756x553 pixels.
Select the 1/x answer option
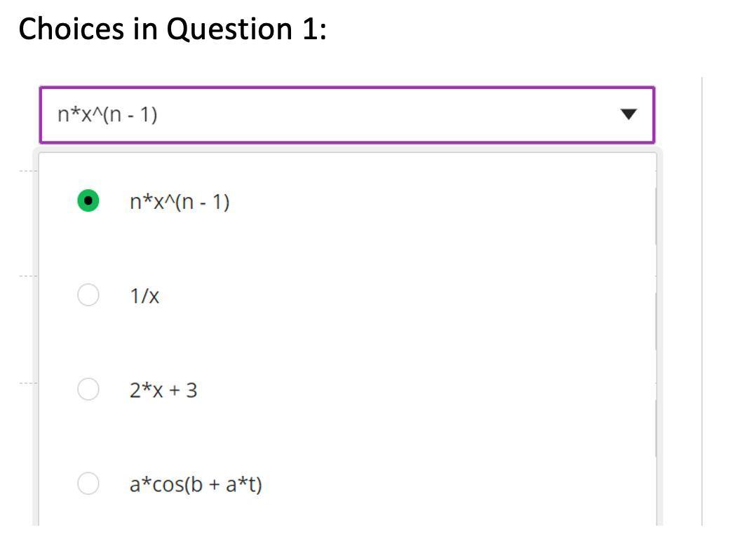(88, 295)
